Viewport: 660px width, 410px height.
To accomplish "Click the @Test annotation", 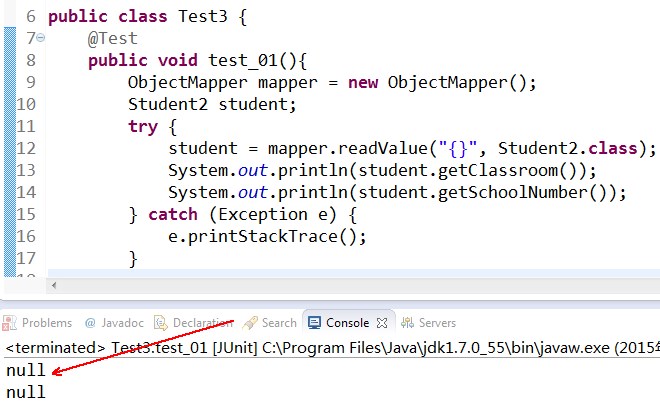I will click(x=112, y=38).
